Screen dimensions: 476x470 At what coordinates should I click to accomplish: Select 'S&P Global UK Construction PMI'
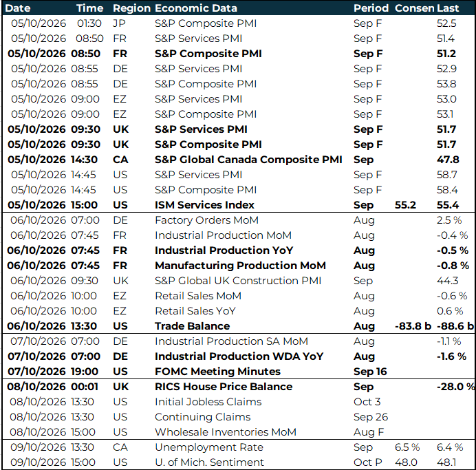(x=238, y=281)
